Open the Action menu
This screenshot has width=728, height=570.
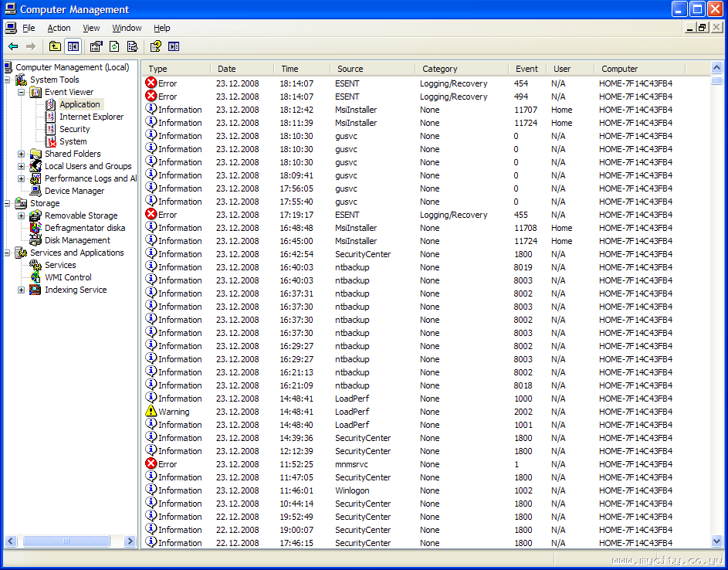tap(59, 28)
